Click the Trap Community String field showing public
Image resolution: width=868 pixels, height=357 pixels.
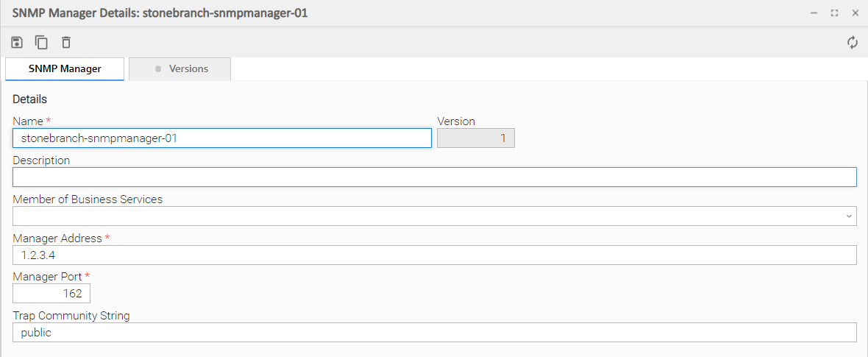click(x=434, y=333)
